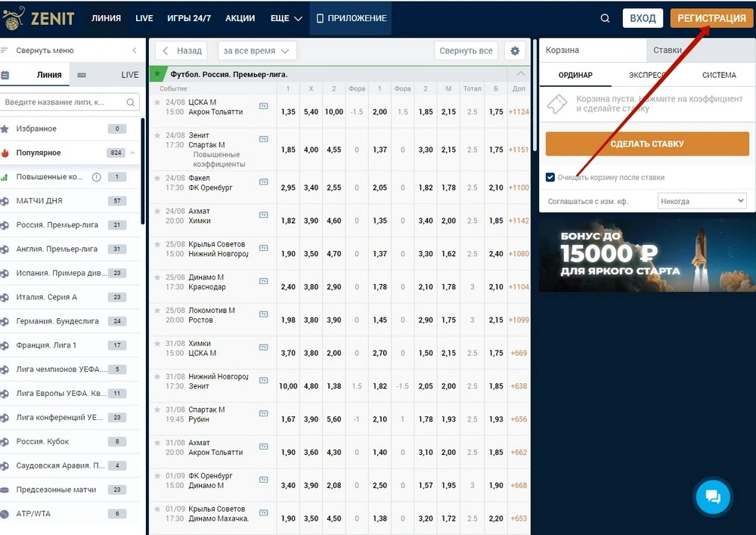Screen dimensions: 756x535
Task: Click the ZENIT logo
Action: pos(39,18)
